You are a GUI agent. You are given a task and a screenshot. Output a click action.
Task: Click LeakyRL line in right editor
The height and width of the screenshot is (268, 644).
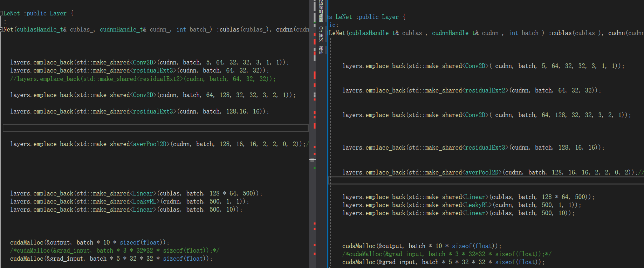(462, 205)
